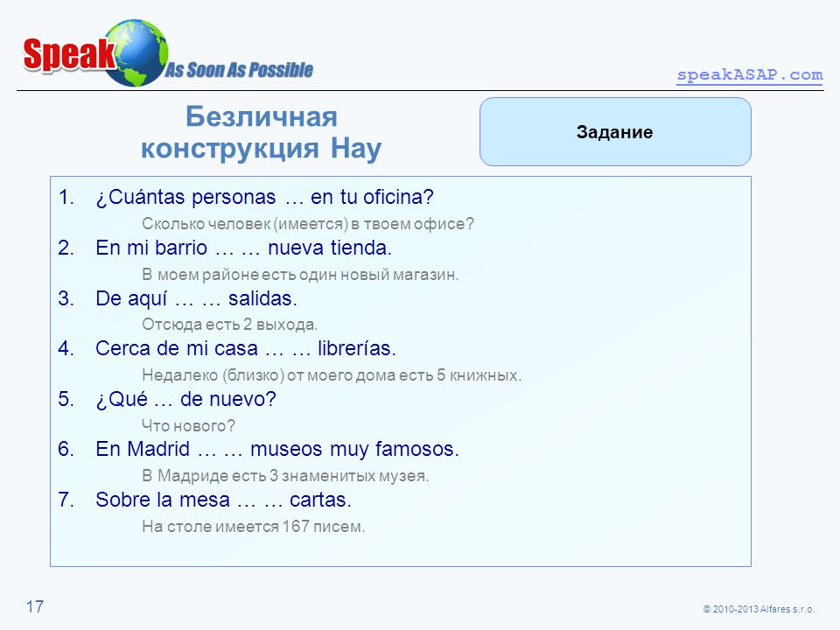Select translation "Сколько человек (имеется) в твоем офисе?"
Screen dimensions: 840x630
click(308, 224)
